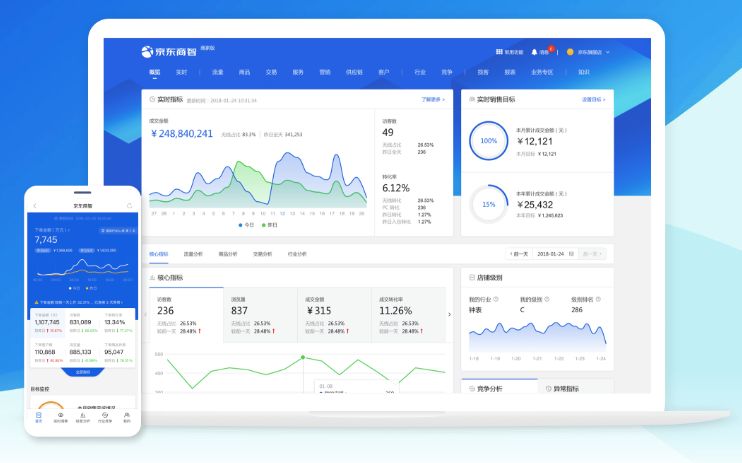Click icon beside 实时销售目标 title
Screen dimensions: 742x463
471,99
